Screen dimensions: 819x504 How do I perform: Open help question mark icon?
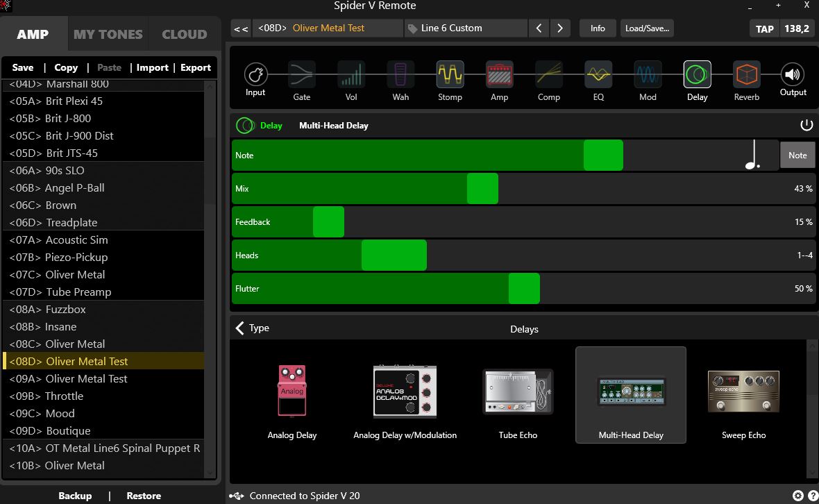click(813, 496)
